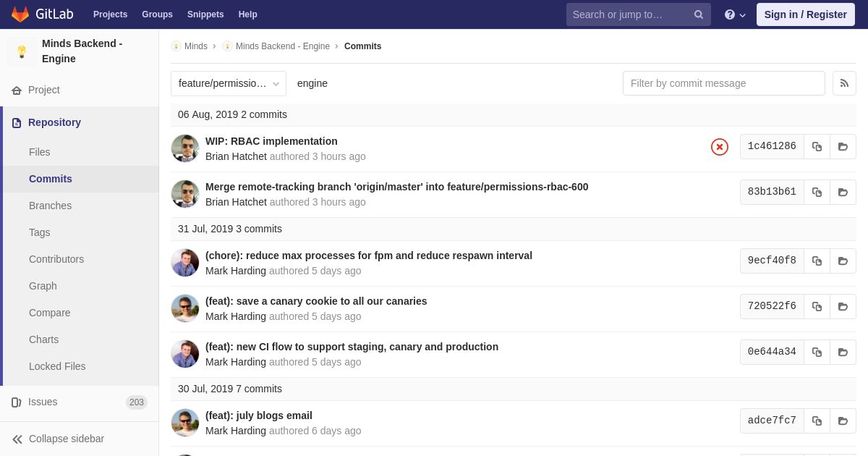Image resolution: width=868 pixels, height=456 pixels.
Task: Copy commit SHA 1c461286 to clipboard
Action: (817, 146)
